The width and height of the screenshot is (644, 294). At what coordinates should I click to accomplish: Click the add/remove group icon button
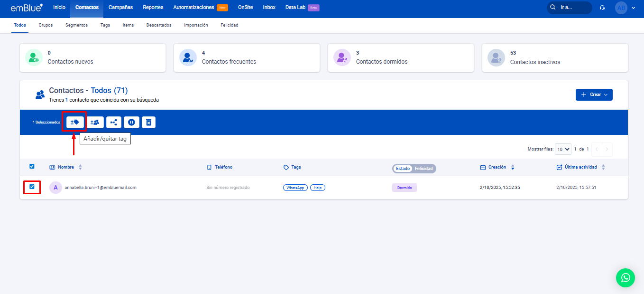click(x=94, y=122)
